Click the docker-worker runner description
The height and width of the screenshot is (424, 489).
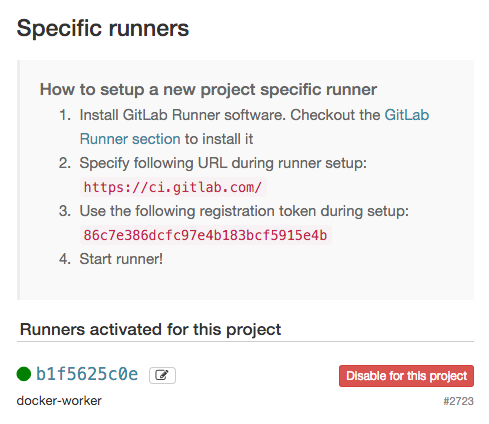59,401
